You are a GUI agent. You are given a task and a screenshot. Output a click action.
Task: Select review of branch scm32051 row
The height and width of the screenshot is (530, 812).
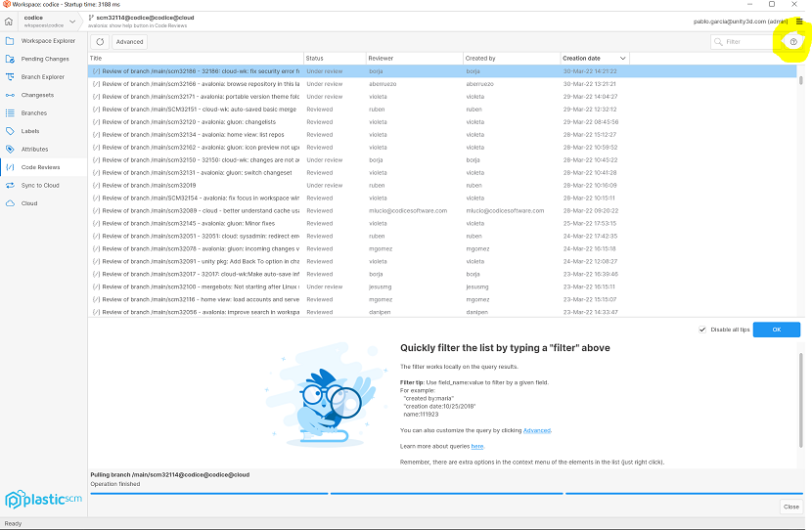pyautogui.click(x=442, y=236)
